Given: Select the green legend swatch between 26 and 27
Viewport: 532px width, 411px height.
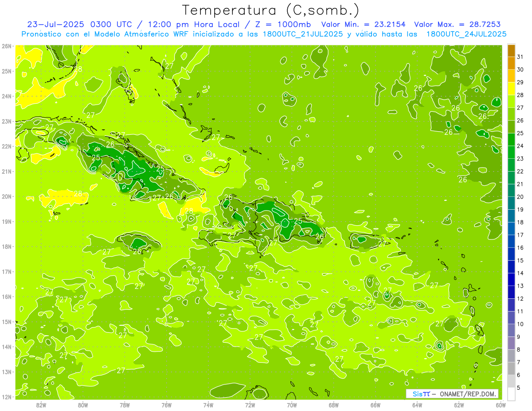Looking at the screenshot, I should point(511,114).
